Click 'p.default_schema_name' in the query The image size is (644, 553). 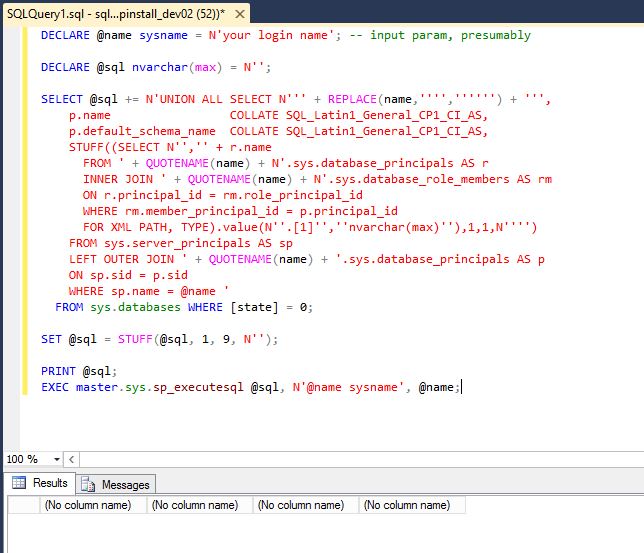142,131
